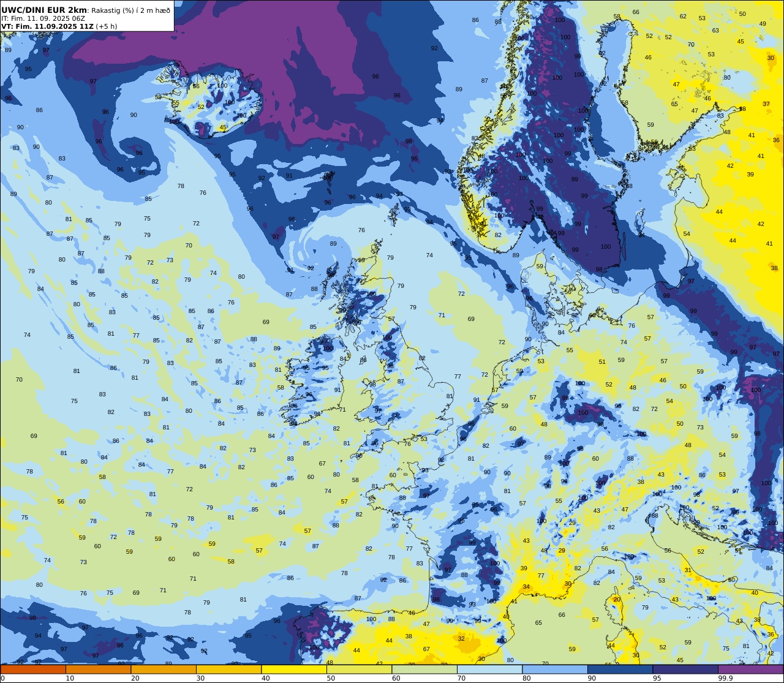Select the 'VT: Fim. 11.09.2025 11Z' line

47,26
